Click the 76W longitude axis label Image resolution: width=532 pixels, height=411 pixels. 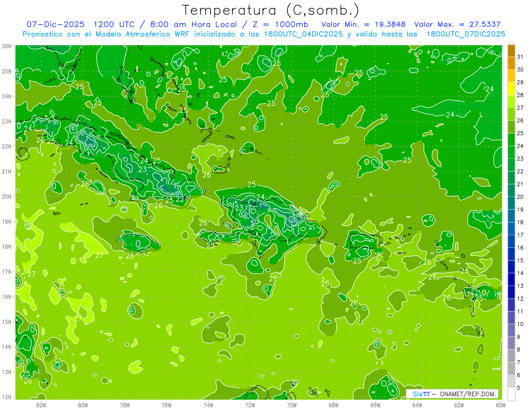pos(167,405)
